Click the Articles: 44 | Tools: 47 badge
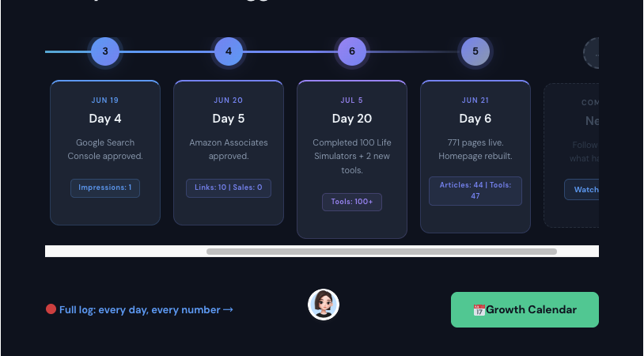Viewport: 644px width, 356px height. point(475,191)
